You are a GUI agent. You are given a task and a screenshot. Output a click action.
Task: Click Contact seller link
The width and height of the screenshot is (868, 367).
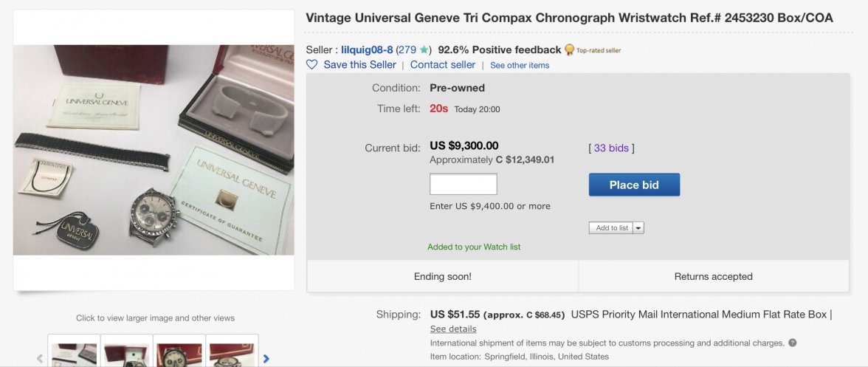443,65
